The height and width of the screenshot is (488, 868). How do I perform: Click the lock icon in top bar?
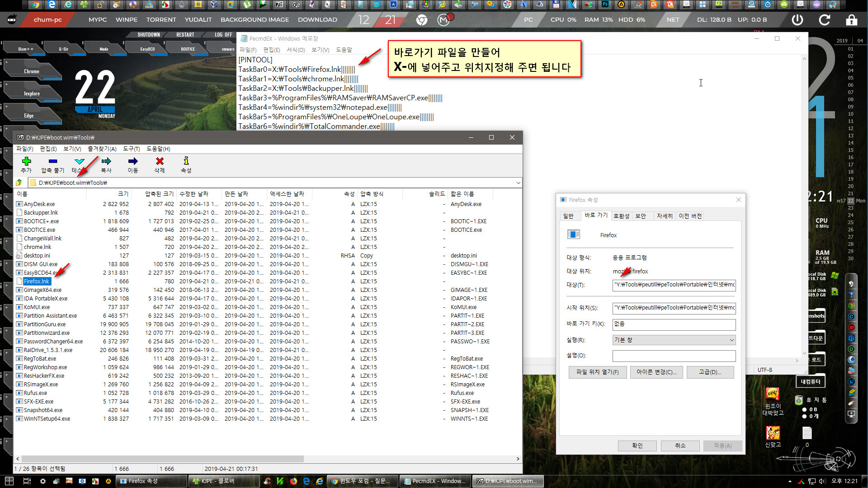pos(851,19)
